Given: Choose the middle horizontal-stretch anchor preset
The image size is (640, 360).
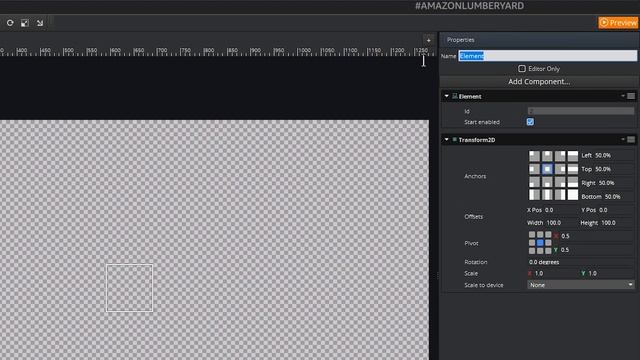Looking at the screenshot, I should [x=573, y=169].
